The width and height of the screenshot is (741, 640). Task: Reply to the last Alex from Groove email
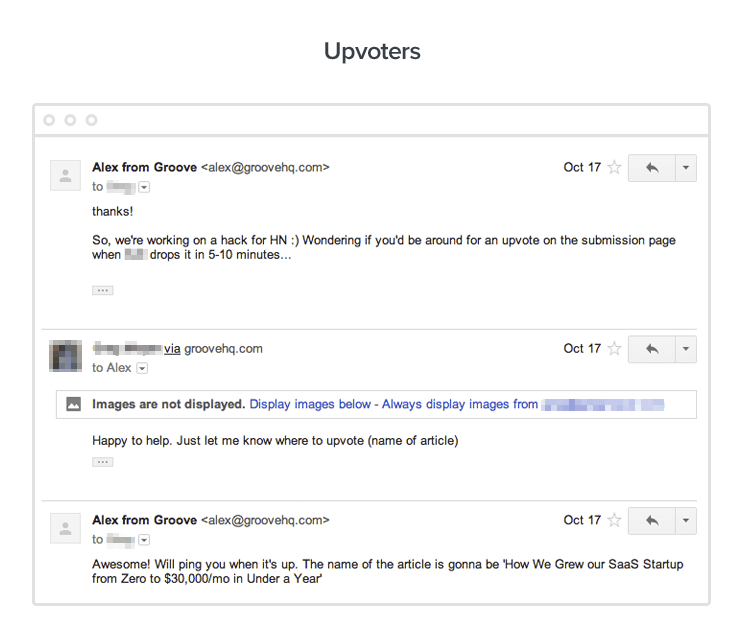652,521
